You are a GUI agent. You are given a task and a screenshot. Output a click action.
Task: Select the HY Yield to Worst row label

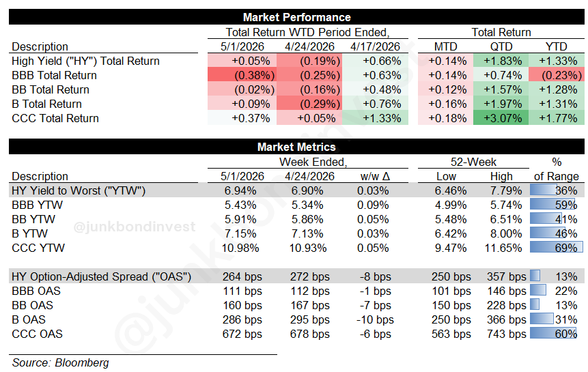coord(79,190)
